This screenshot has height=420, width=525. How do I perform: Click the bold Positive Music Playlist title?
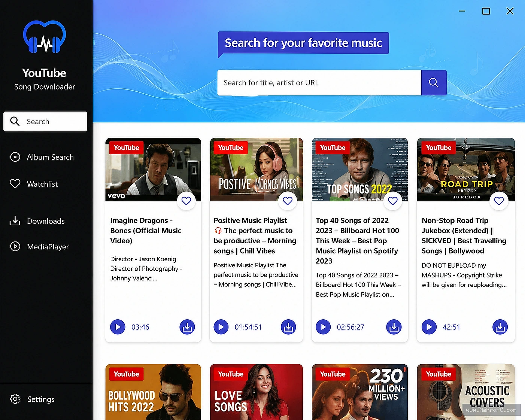click(255, 235)
